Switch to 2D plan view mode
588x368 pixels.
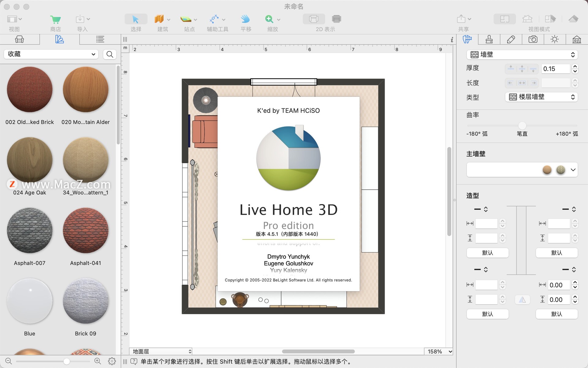point(504,19)
